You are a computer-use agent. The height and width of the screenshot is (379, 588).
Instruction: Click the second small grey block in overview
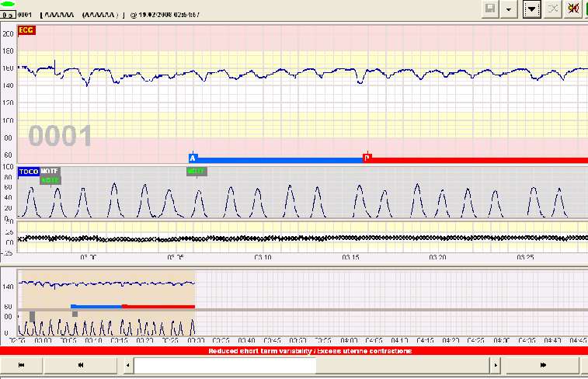coord(75,314)
